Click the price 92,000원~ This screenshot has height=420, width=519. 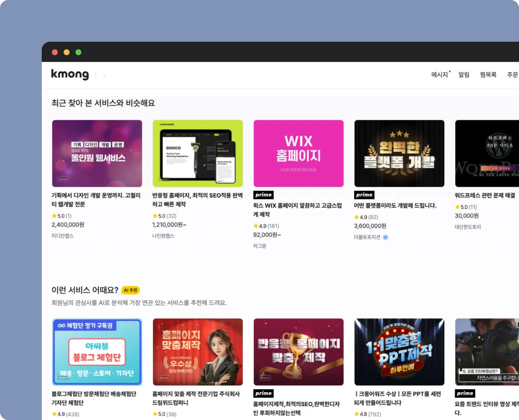(x=267, y=235)
